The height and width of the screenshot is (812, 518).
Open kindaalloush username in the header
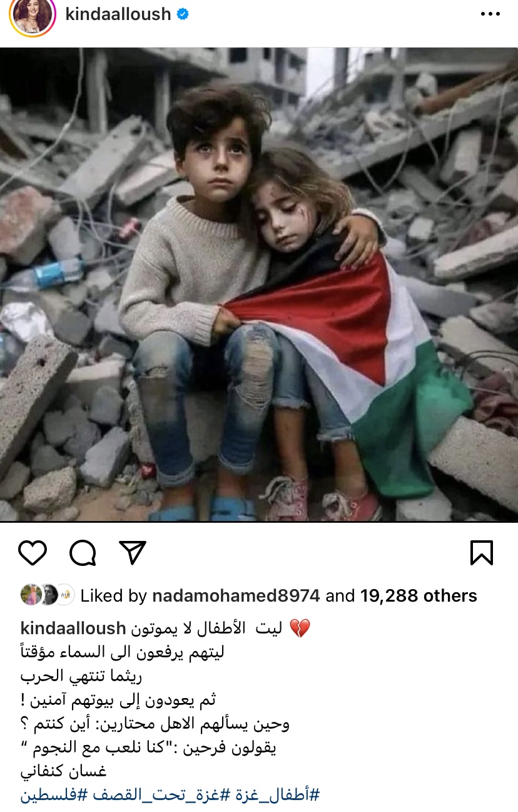(x=118, y=14)
